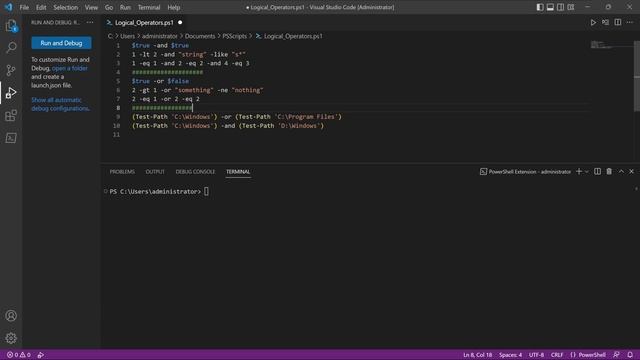Click the VS Code logo icon
Viewport: 640px width, 360px height.
pos(9,7)
